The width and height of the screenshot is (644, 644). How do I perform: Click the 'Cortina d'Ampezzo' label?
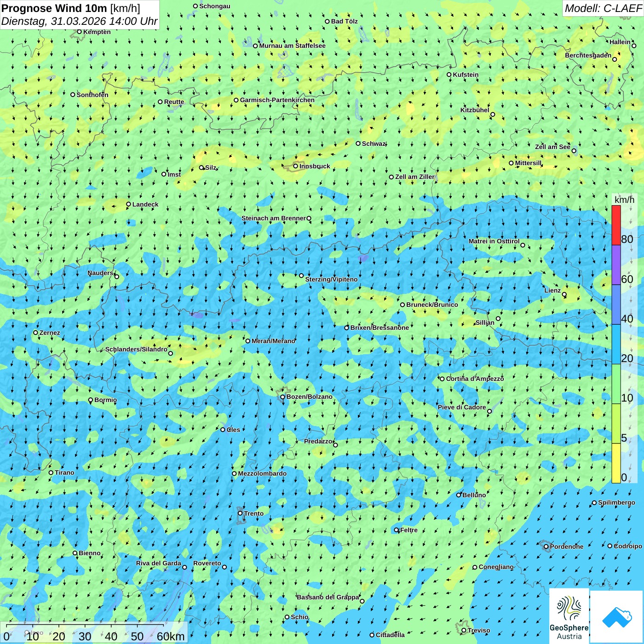pos(475,379)
